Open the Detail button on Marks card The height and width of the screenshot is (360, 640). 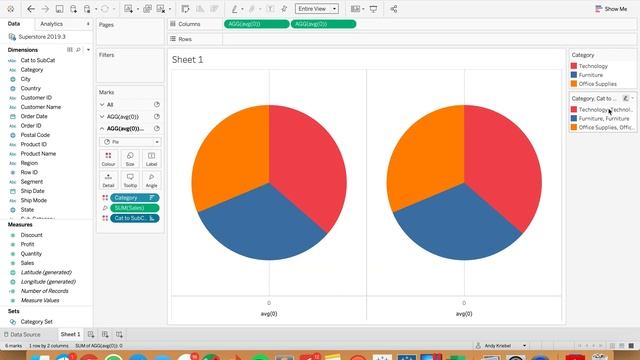108,180
